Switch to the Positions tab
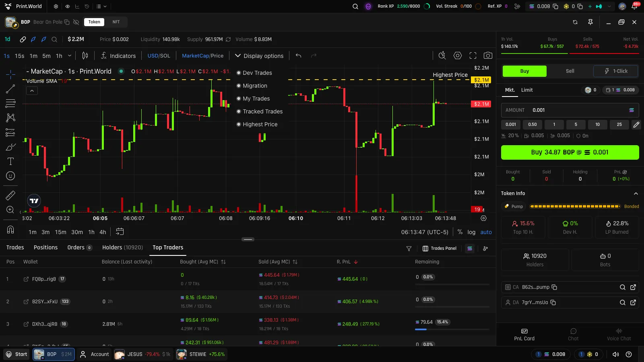Image resolution: width=644 pixels, height=362 pixels. [45, 247]
